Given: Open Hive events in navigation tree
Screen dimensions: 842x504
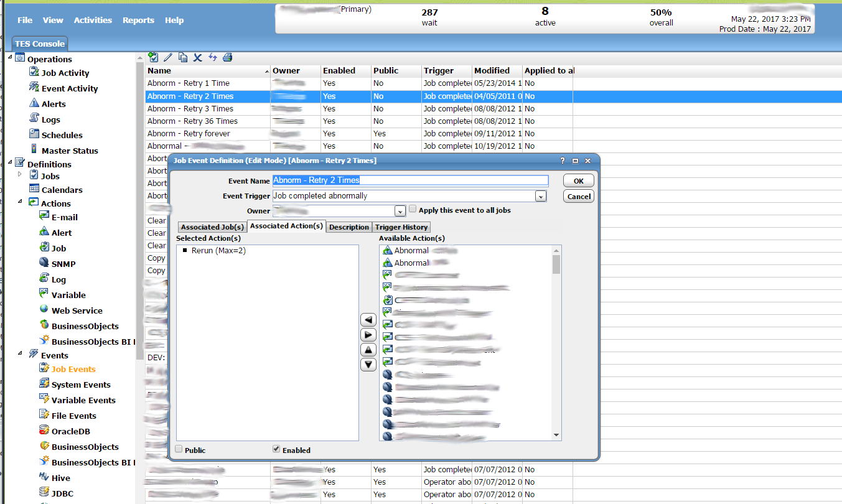Looking at the screenshot, I should pyautogui.click(x=61, y=478).
